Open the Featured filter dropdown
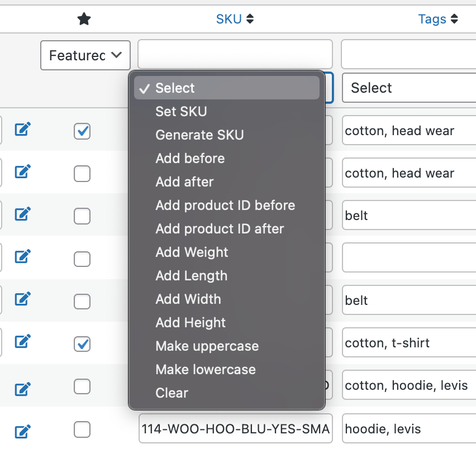The image size is (476, 449). coord(85,55)
